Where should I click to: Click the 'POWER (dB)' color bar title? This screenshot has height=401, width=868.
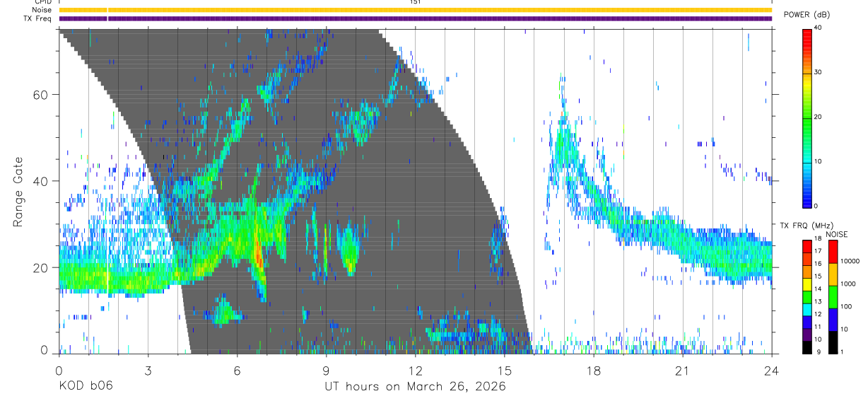click(807, 14)
